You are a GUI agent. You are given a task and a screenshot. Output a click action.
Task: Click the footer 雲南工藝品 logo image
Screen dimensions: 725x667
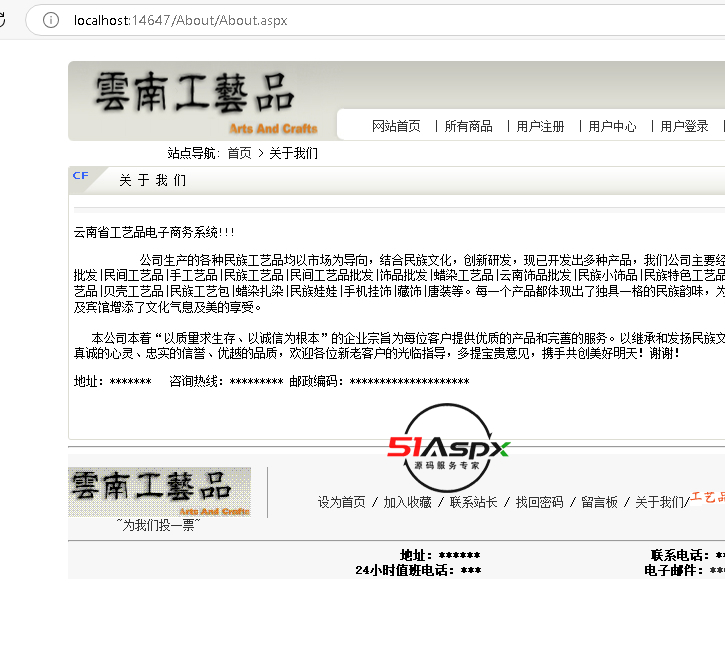point(160,492)
